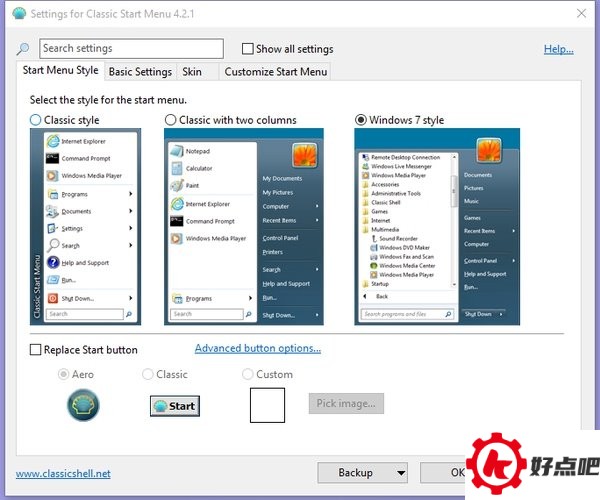600x500 pixels.
Task: Visit the www.classicshell.net link
Action: coord(63,474)
